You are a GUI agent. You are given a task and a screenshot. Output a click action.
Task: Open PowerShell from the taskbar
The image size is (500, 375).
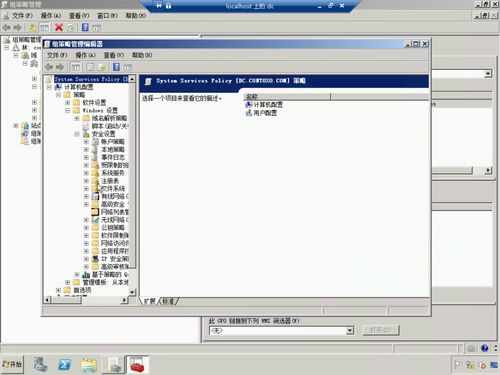[x=64, y=364]
